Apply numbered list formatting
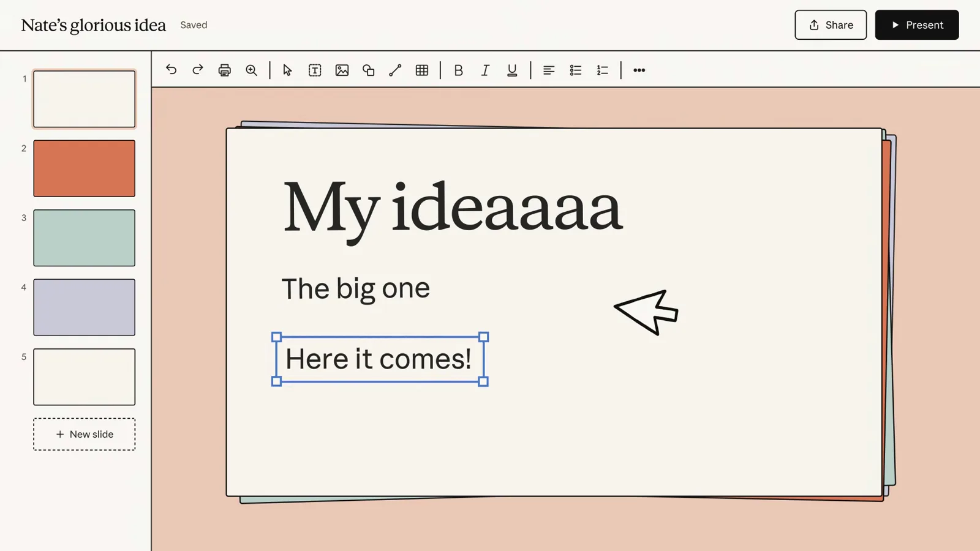Viewport: 980px width, 551px height. click(603, 70)
